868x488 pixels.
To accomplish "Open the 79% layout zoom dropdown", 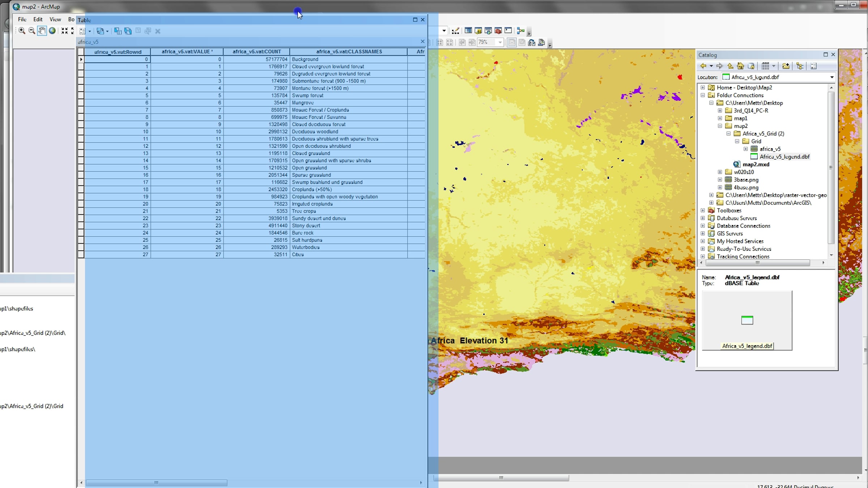I will 500,42.
